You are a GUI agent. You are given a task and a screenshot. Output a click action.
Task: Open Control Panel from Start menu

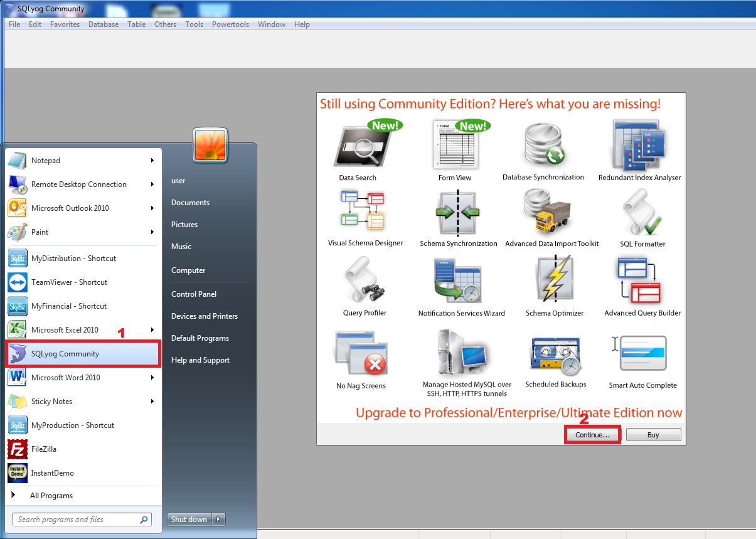(193, 294)
